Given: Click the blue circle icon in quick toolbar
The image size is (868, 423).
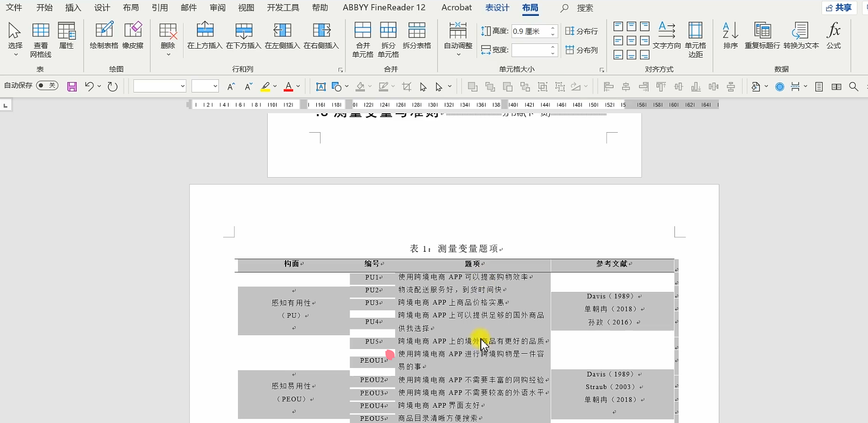Looking at the screenshot, I should [x=780, y=87].
